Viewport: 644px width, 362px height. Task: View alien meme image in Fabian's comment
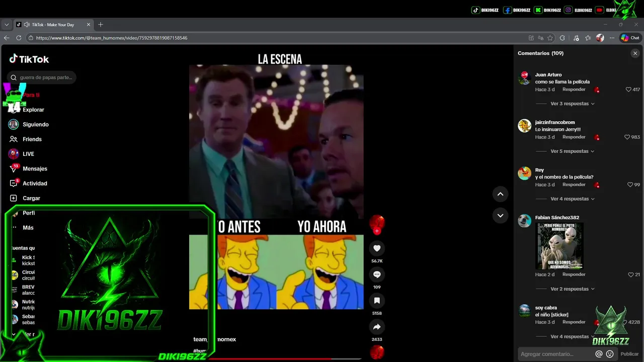[560, 246]
